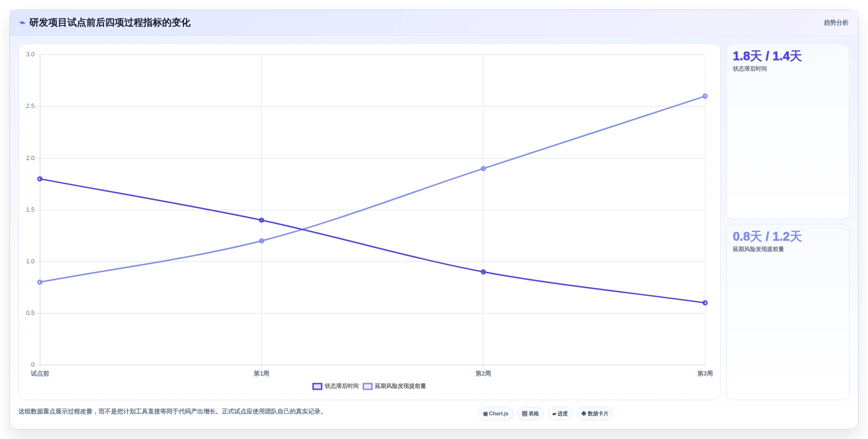Select the Chart.js tag chip

496,413
